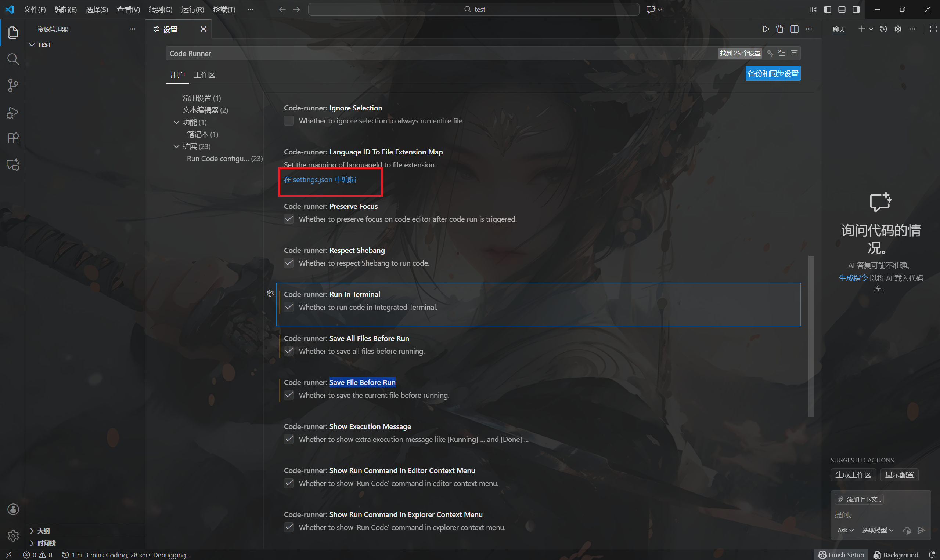Screen dimensions: 940x560
Task: Click the split editor right icon
Action: coord(794,29)
